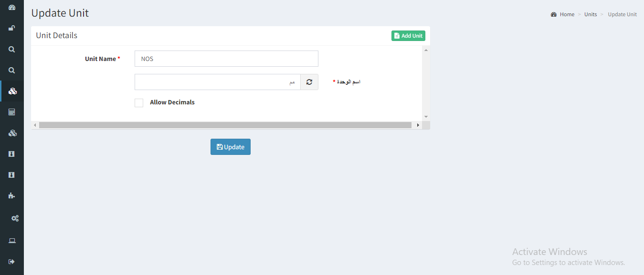644x275 pixels.
Task: Go to Home in the breadcrumb
Action: [567, 14]
